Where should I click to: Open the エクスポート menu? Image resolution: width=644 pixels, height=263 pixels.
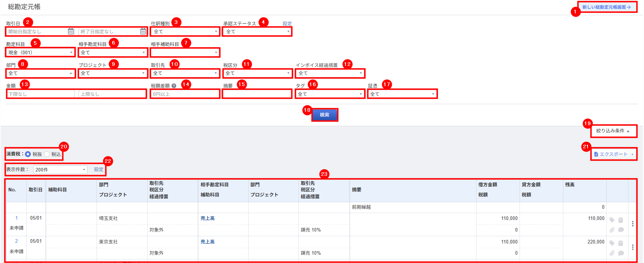point(614,154)
